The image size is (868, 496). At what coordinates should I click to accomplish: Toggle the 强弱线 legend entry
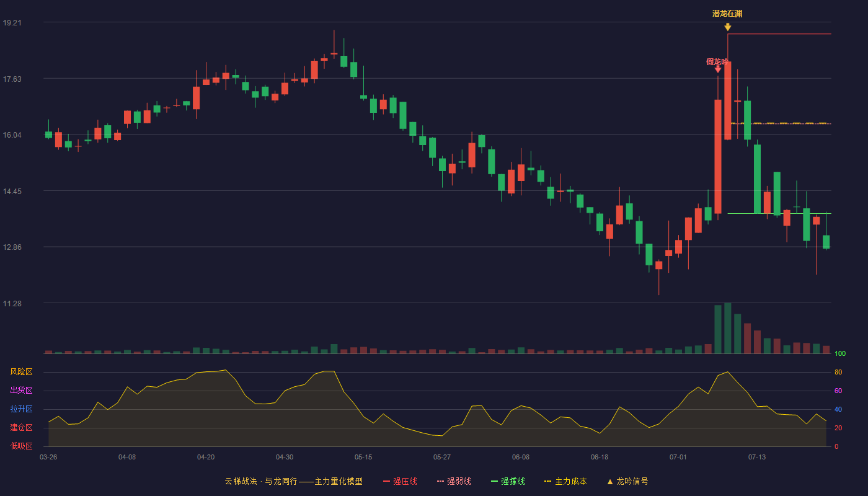coord(454,482)
